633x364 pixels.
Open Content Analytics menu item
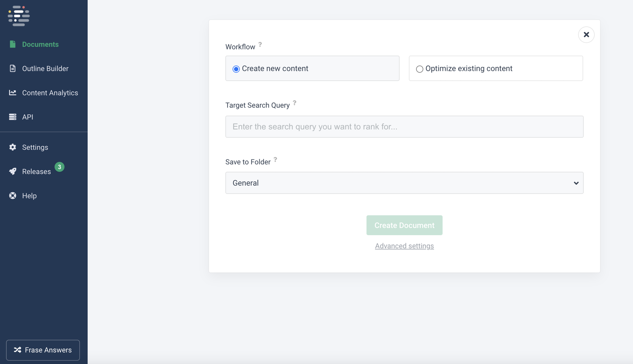point(50,93)
